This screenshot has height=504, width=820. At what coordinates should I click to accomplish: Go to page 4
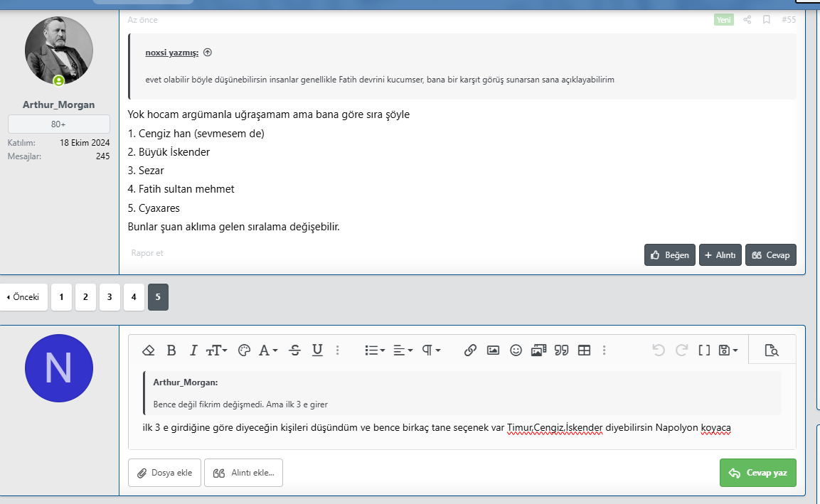tap(134, 297)
